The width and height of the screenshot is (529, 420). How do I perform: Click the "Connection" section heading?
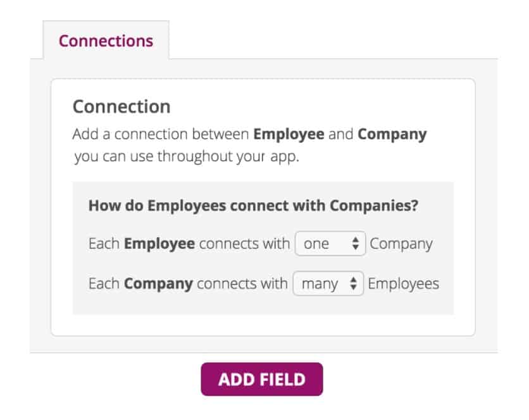pyautogui.click(x=121, y=106)
